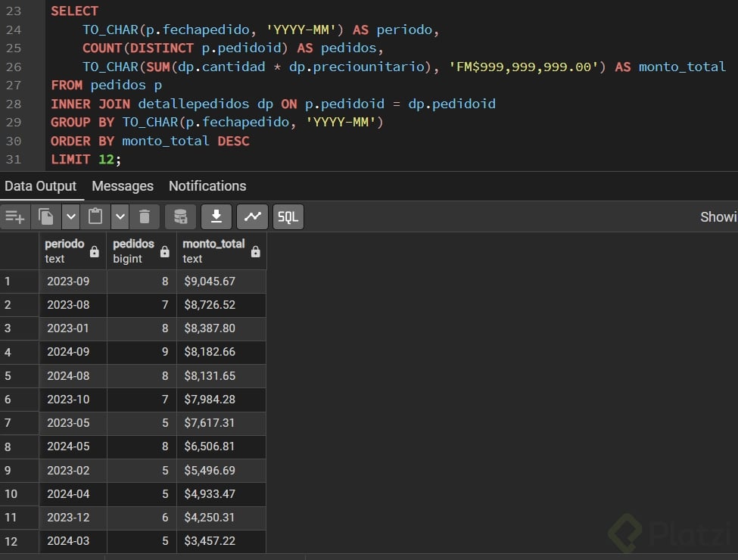Click cell with periodo 2023-09
This screenshot has width=738, height=560.
pos(73,282)
